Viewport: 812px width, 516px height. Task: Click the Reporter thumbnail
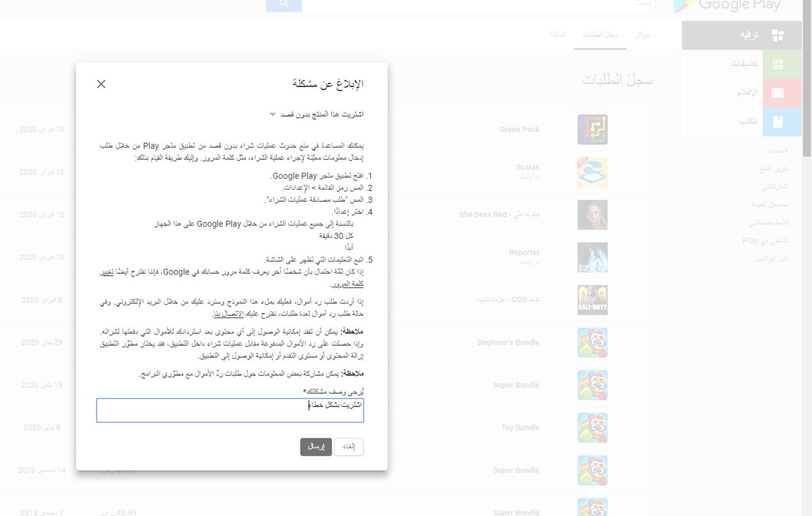(x=593, y=257)
